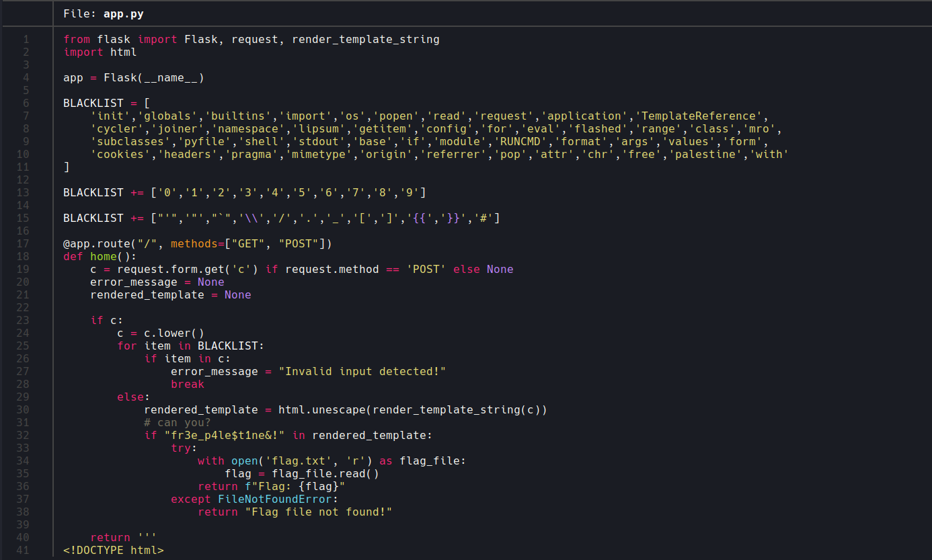Click the 'c = c.lower()' line
The height and width of the screenshot is (560, 932).
pyautogui.click(x=161, y=333)
